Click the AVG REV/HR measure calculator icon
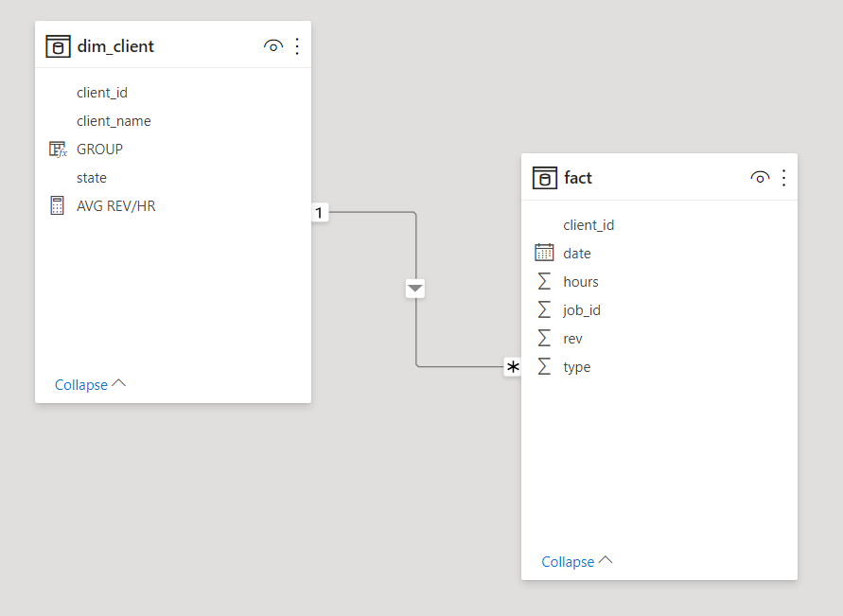843x616 pixels. coord(57,206)
